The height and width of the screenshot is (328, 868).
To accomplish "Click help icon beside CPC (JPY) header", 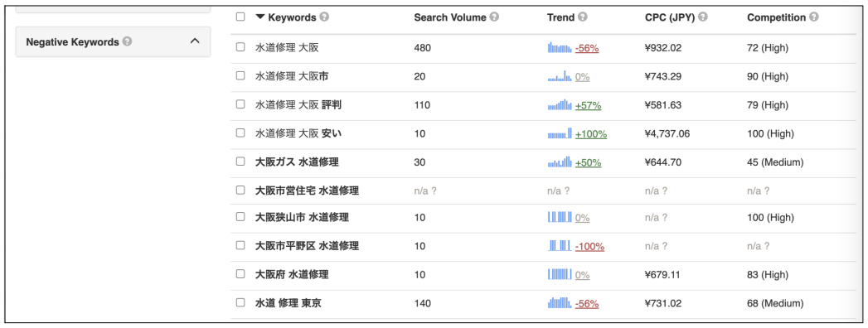I will click(703, 17).
